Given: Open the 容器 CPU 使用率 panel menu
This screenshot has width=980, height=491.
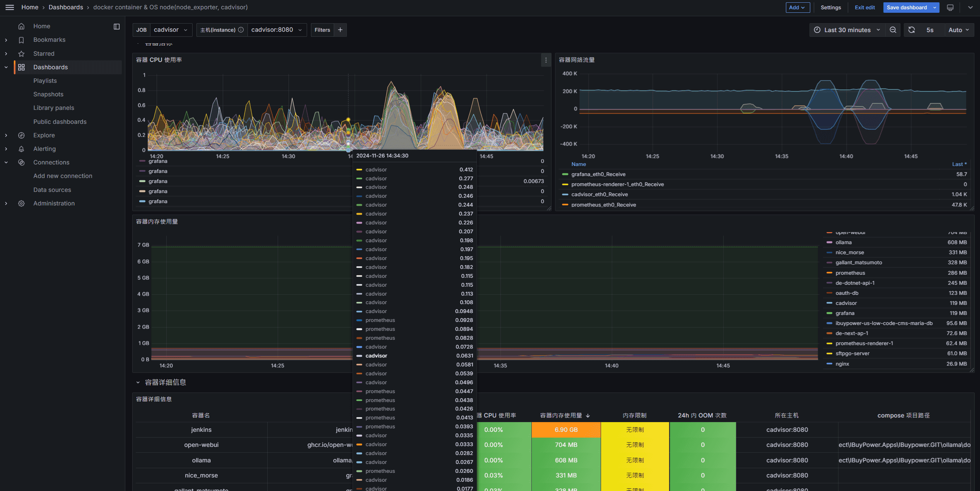Looking at the screenshot, I should coord(546,60).
